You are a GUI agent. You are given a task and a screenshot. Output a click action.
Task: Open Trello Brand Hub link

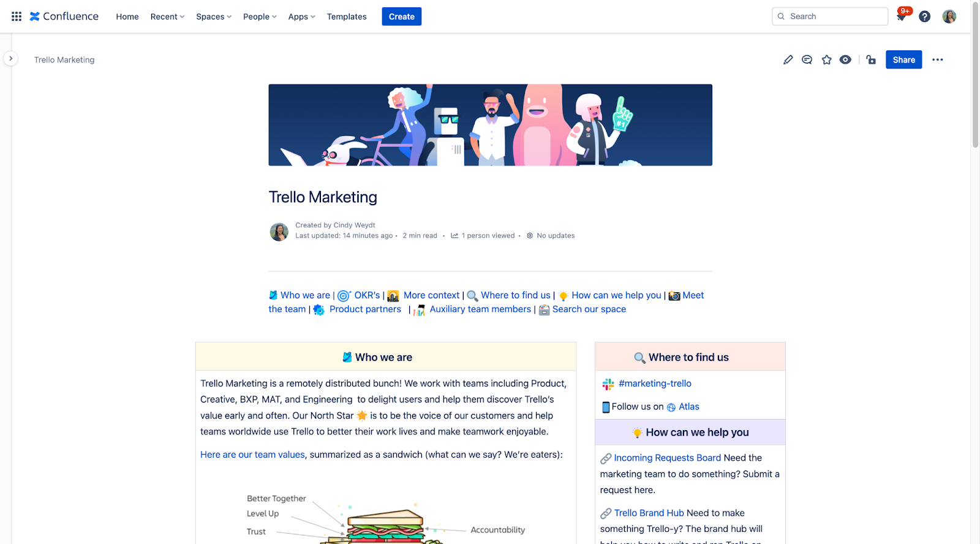[x=649, y=513]
